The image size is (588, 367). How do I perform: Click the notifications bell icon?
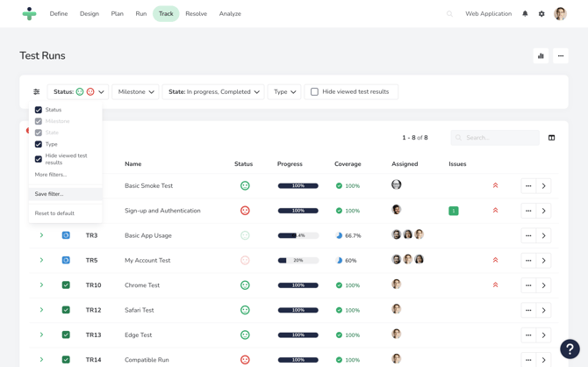click(525, 14)
